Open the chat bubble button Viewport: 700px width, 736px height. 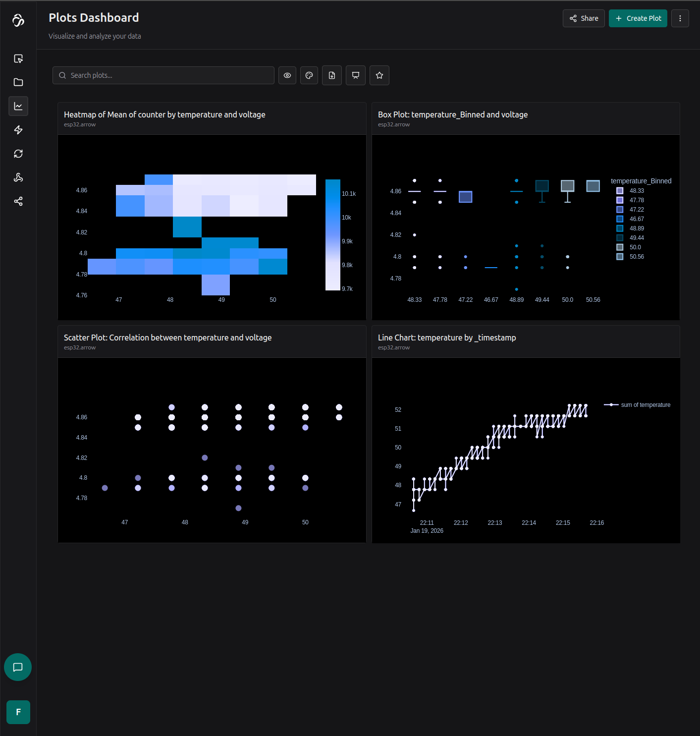point(18,667)
